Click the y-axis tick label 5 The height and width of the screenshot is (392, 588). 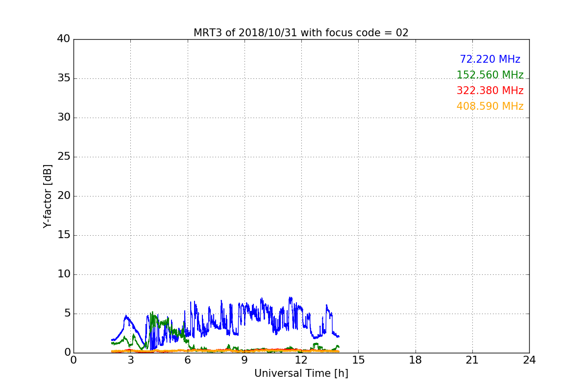[x=67, y=314]
